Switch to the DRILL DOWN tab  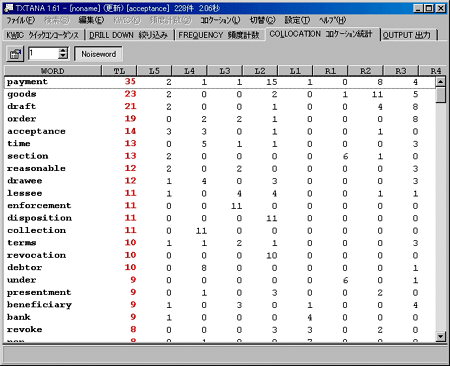coord(129,35)
